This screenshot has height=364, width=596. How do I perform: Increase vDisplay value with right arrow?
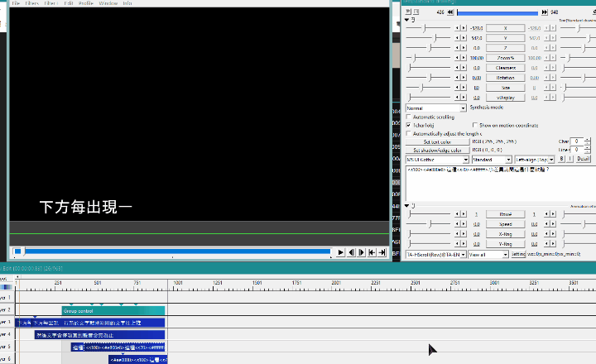464,98
